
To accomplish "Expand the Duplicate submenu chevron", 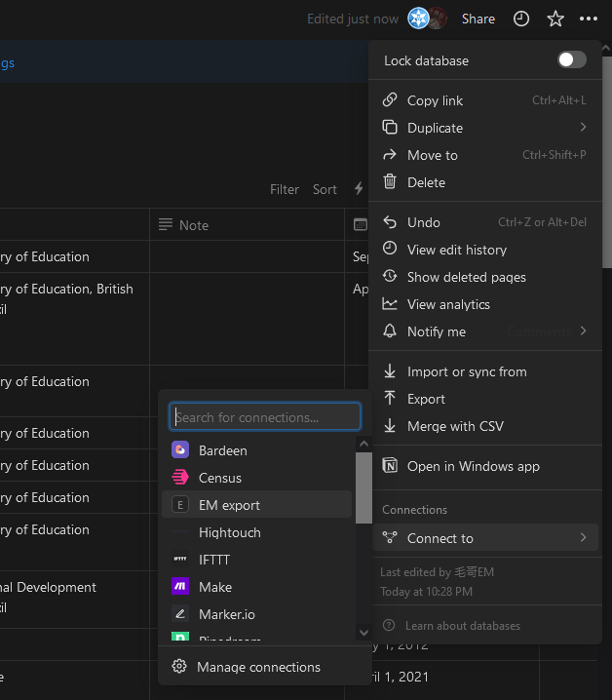I will (x=583, y=128).
